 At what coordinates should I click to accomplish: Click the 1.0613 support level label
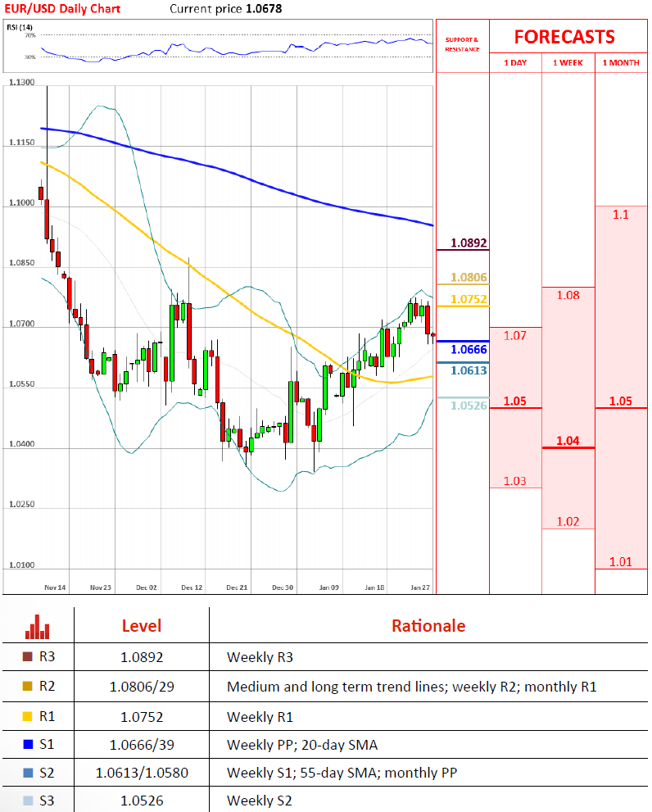pos(469,370)
